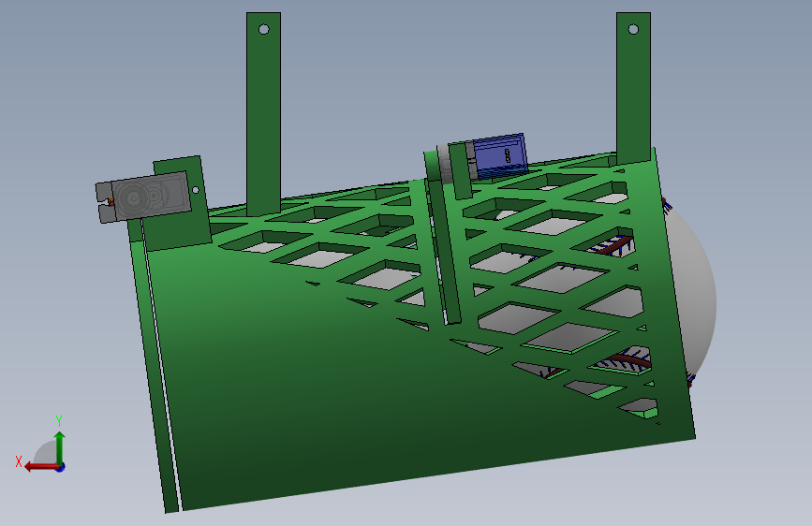Click the blue Z axis dot on the triad
The image size is (812, 526).
[x=61, y=467]
